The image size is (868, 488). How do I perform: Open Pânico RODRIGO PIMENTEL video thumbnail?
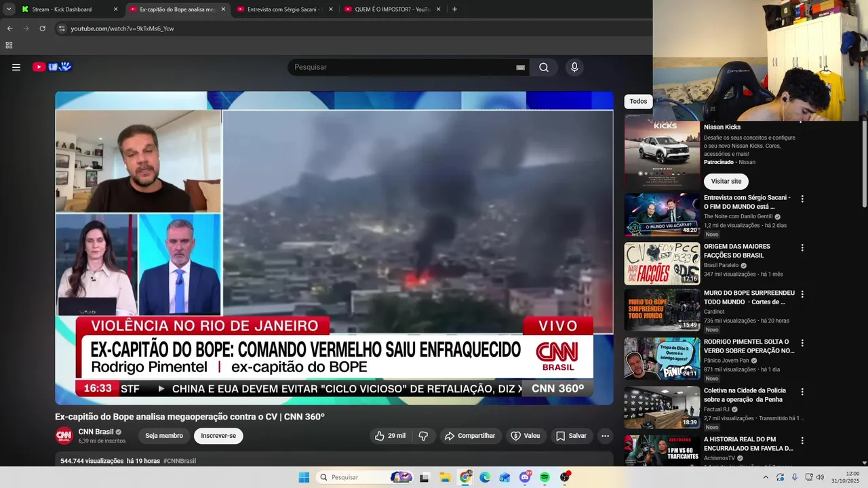[663, 359]
